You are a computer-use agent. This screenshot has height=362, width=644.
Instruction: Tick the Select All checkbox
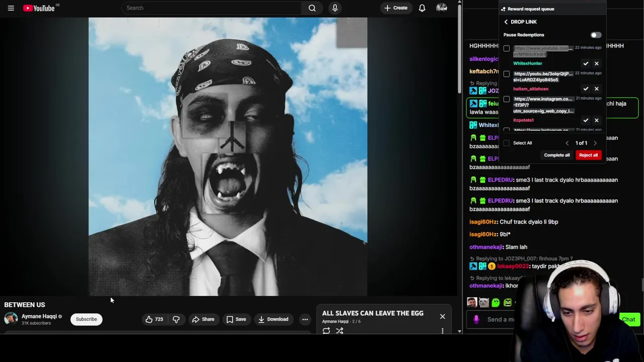coord(507,143)
